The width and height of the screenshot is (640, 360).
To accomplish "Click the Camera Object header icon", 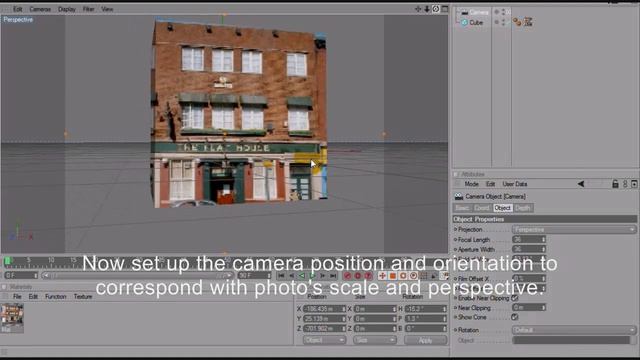I will tap(459, 196).
